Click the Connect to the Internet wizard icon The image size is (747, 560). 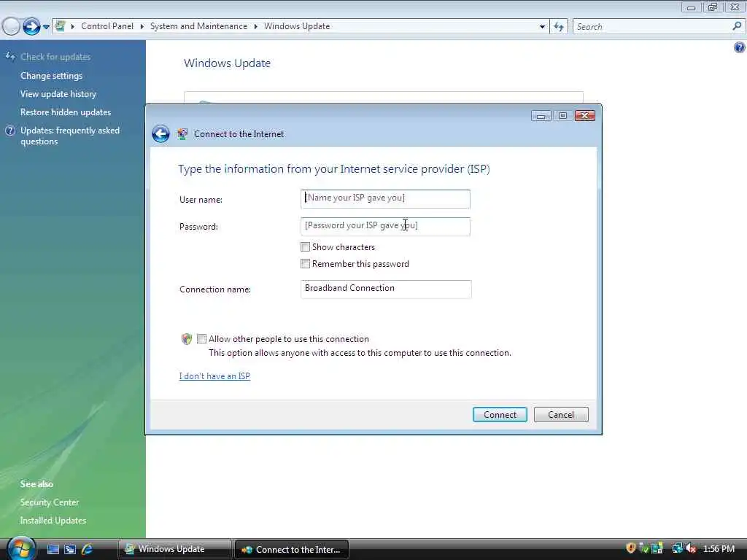182,134
